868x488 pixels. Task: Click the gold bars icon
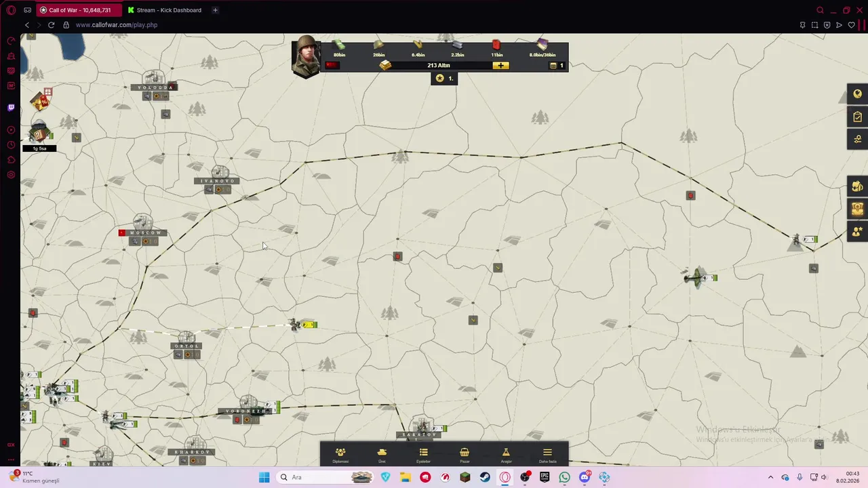(385, 66)
